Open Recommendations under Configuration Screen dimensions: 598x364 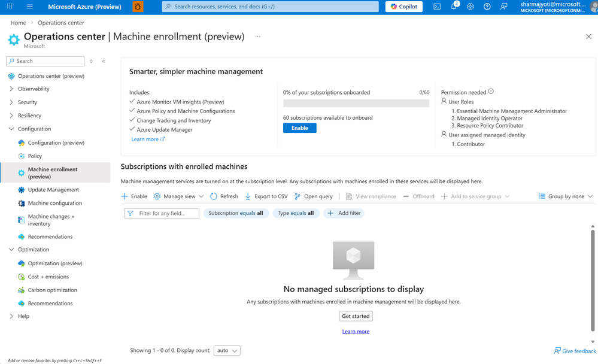click(50, 236)
